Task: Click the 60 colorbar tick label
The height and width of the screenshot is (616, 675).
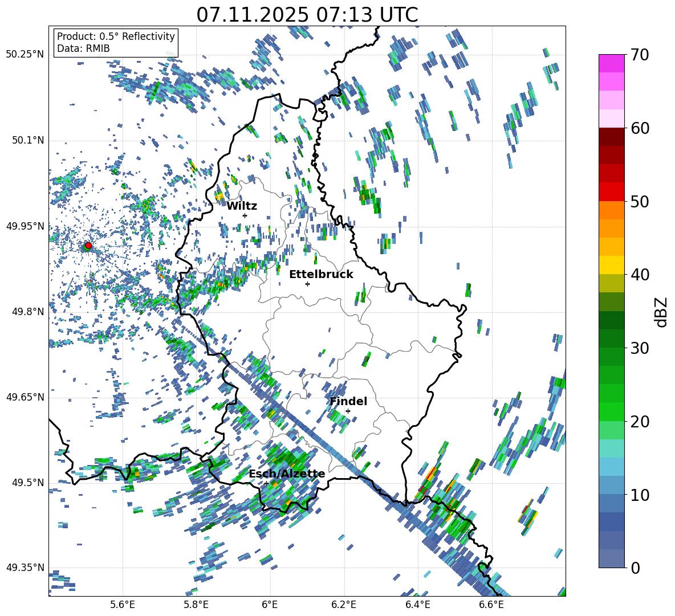Action: [640, 128]
